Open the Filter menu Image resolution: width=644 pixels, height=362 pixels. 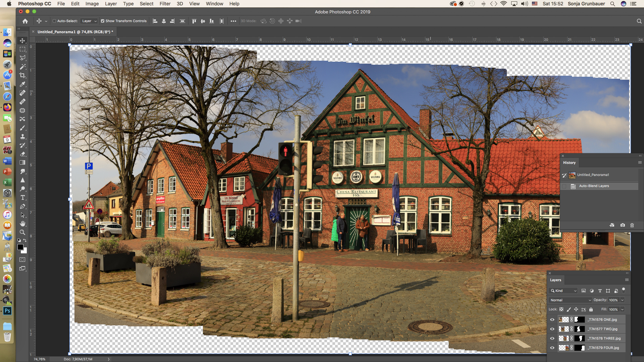pyautogui.click(x=165, y=4)
